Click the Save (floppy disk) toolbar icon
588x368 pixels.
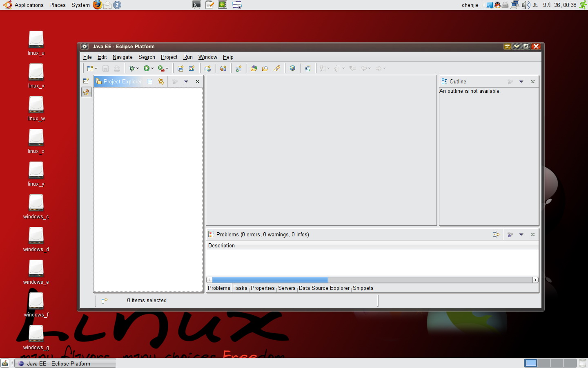click(105, 68)
